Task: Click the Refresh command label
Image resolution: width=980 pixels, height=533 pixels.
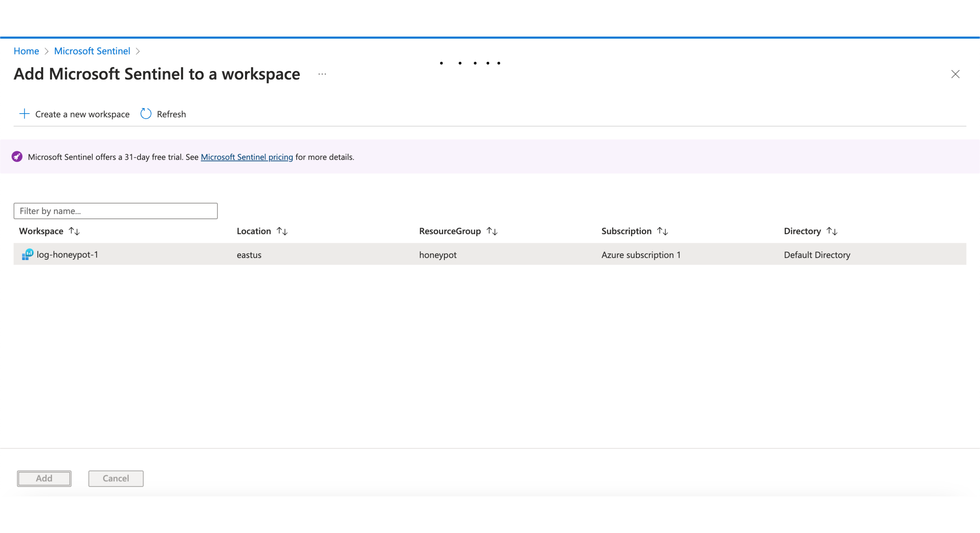Action: 171,114
